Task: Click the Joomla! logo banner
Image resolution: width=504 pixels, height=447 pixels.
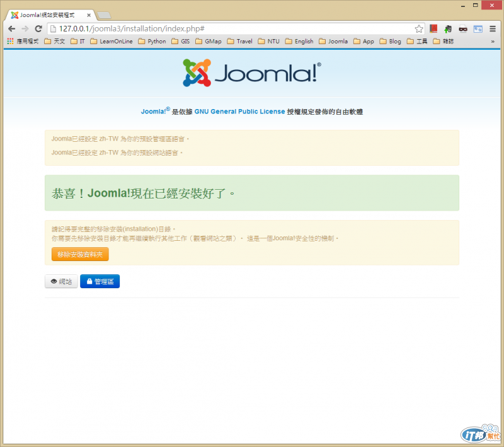Action: coord(252,73)
